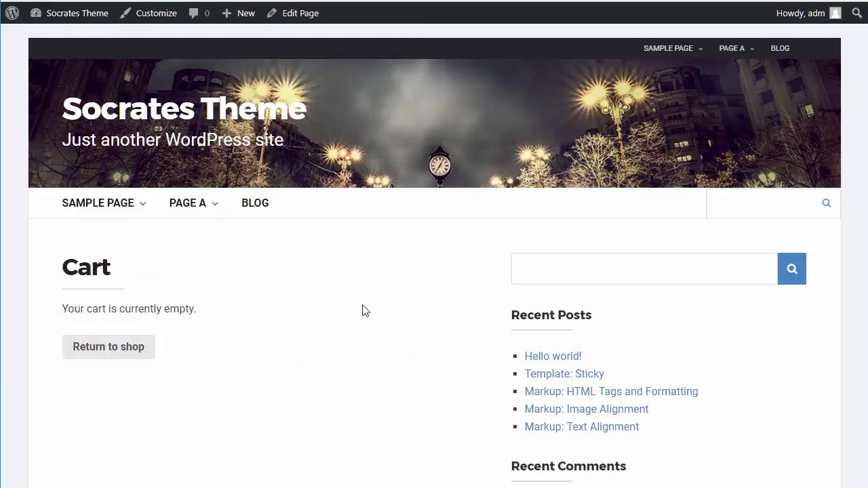Image resolution: width=868 pixels, height=488 pixels.
Task: Open SAMPLE PAGE in the main navigation
Action: pyautogui.click(x=98, y=203)
